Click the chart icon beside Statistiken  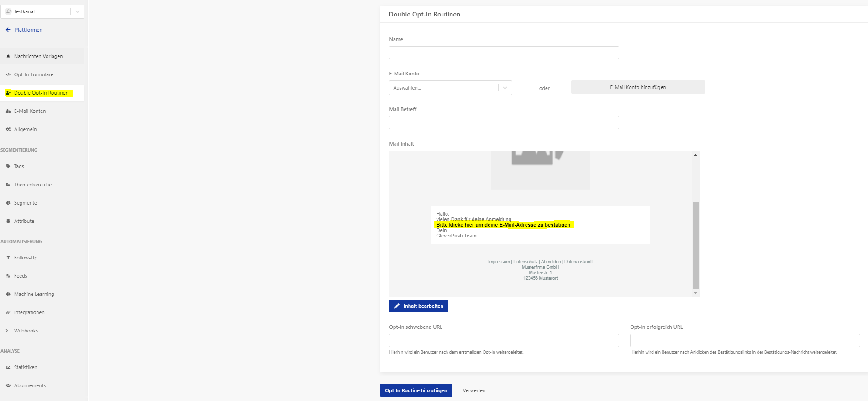pos(8,367)
